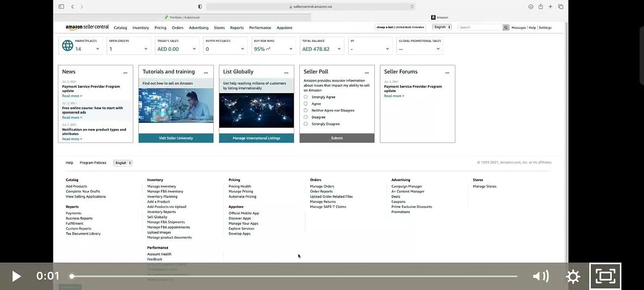Switch to Portfolio | Robinhood tab
The width and height of the screenshot is (644, 290).
click(x=182, y=17)
